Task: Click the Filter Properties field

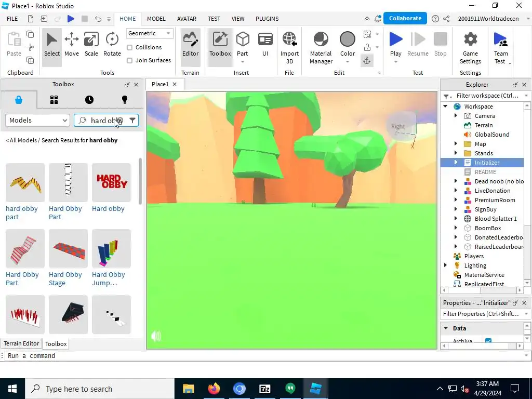Action: tap(482, 314)
